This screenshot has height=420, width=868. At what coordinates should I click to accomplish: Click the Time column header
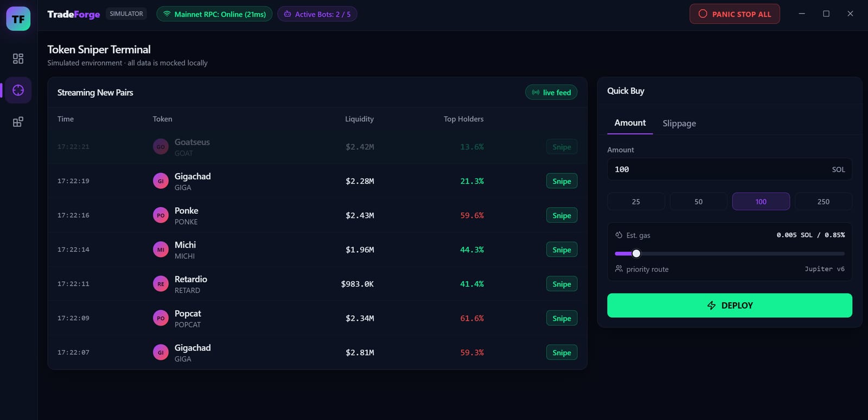click(x=66, y=119)
